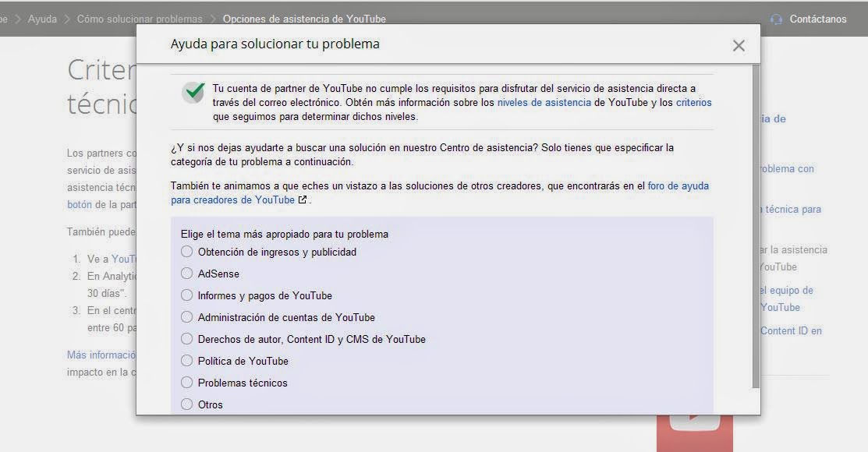Close the 'Ayuda para solucionar tu problema' dialog

(x=739, y=45)
